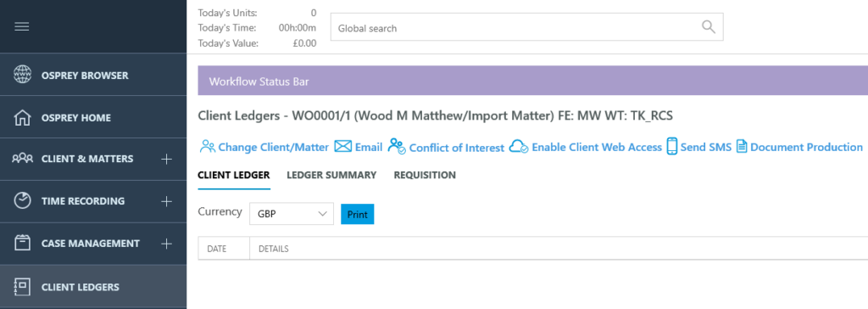The height and width of the screenshot is (309, 868).
Task: Click the Send SMS phone icon
Action: point(672,147)
